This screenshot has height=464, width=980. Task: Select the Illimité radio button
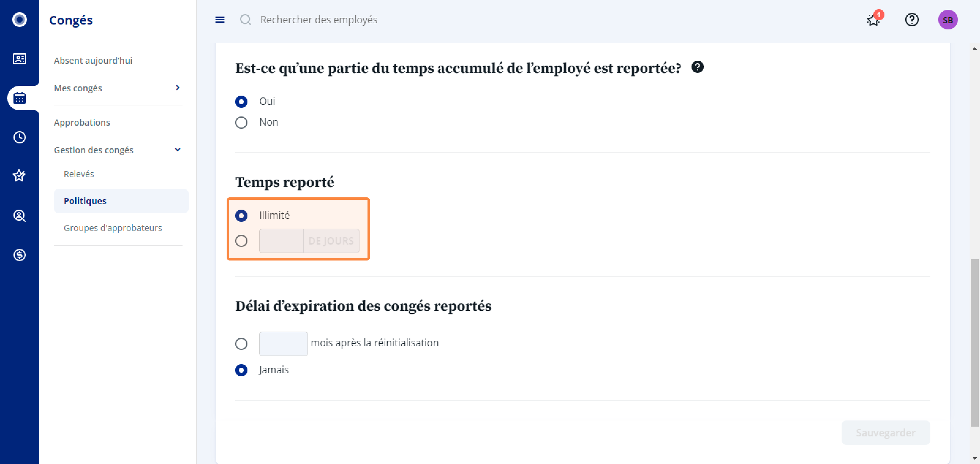tap(241, 216)
